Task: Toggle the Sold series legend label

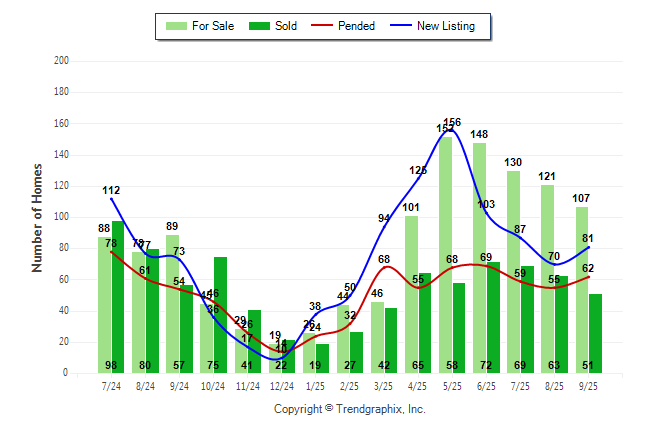Action: [288, 26]
